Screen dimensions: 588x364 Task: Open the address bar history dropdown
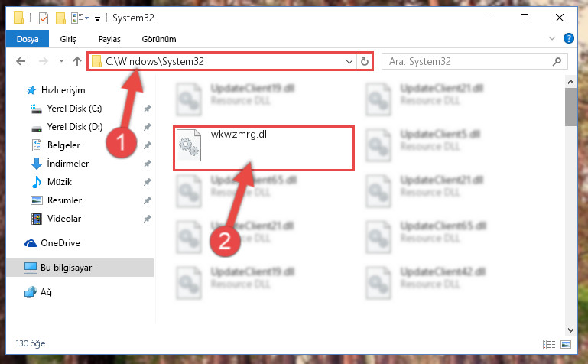tap(349, 61)
